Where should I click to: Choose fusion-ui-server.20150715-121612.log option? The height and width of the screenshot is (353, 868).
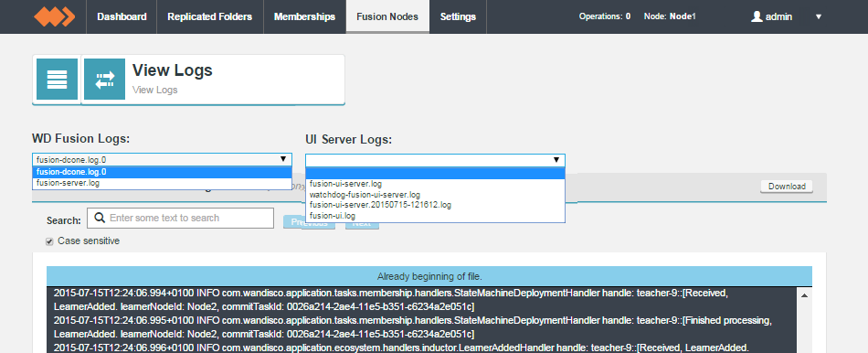pyautogui.click(x=435, y=205)
